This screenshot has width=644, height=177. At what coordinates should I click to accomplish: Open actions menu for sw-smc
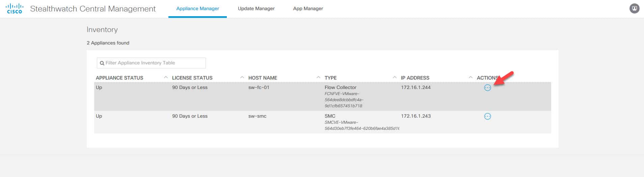click(487, 116)
